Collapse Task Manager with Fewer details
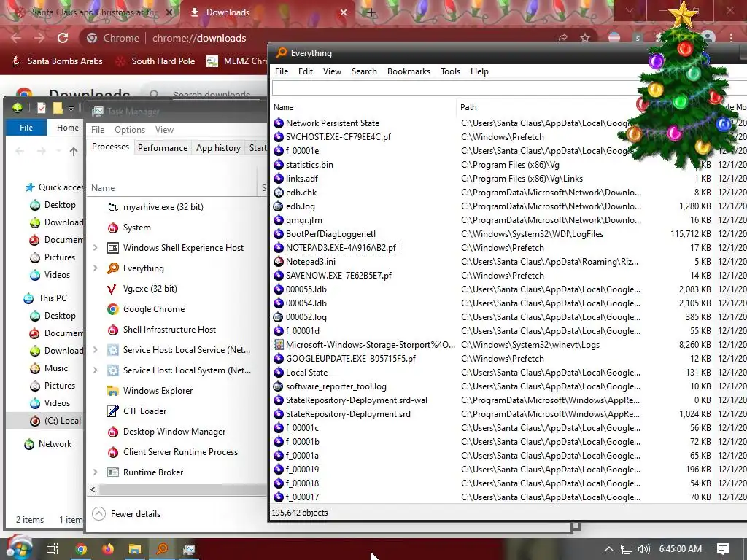Viewport: 747px width, 560px height. pos(127,514)
